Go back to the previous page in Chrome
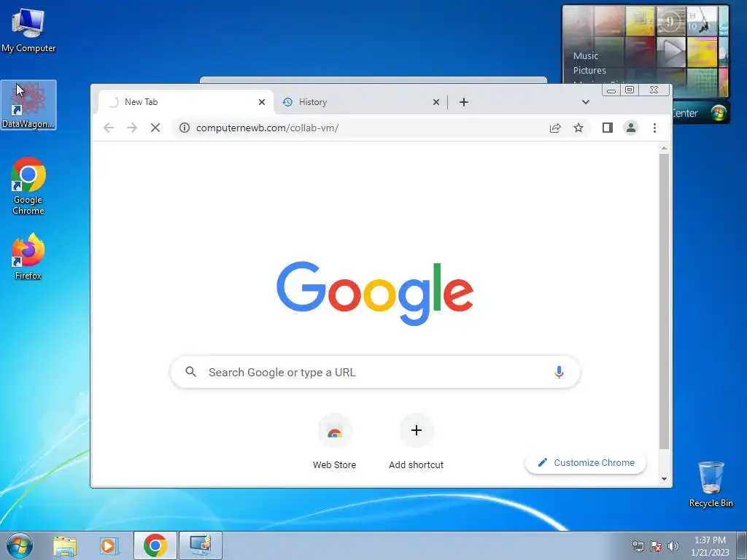Screen dimensions: 747x560 109,128
